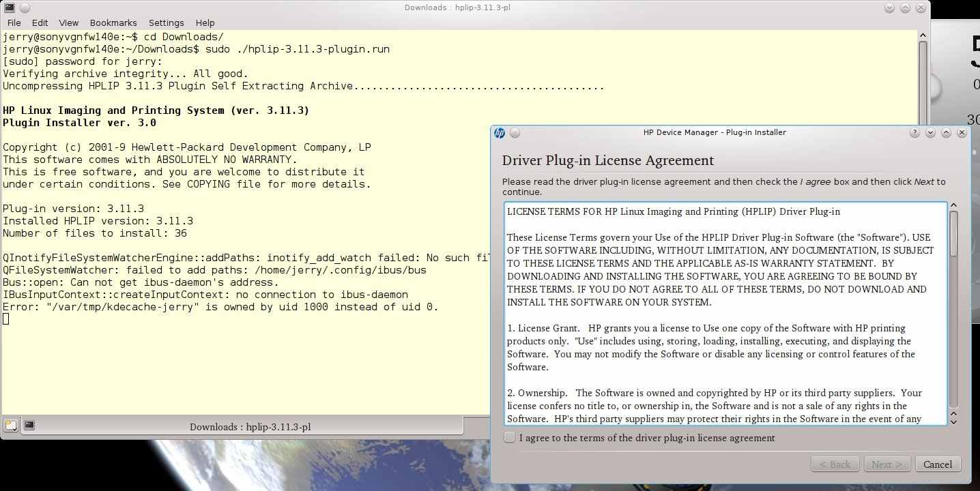This screenshot has width=980, height=491.
Task: Click the terminal scrollbar up arrow
Action: click(923, 36)
